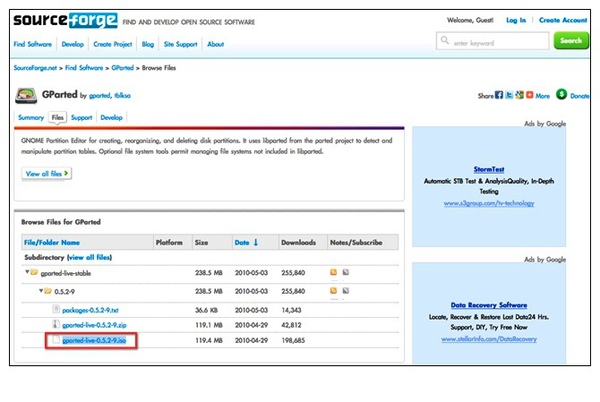Image resolution: width=600 pixels, height=402 pixels.
Task: Click the Log In link
Action: [516, 20]
